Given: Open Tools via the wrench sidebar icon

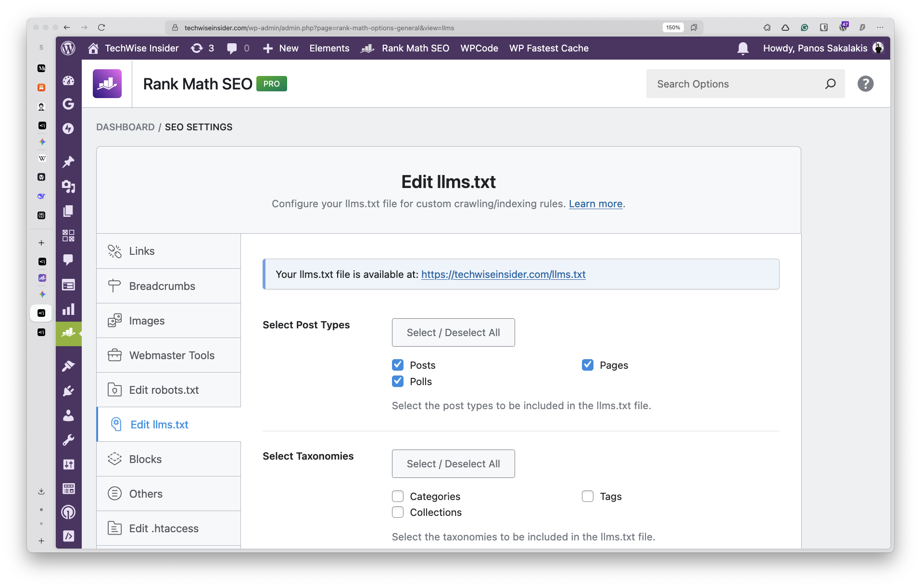Looking at the screenshot, I should (68, 440).
